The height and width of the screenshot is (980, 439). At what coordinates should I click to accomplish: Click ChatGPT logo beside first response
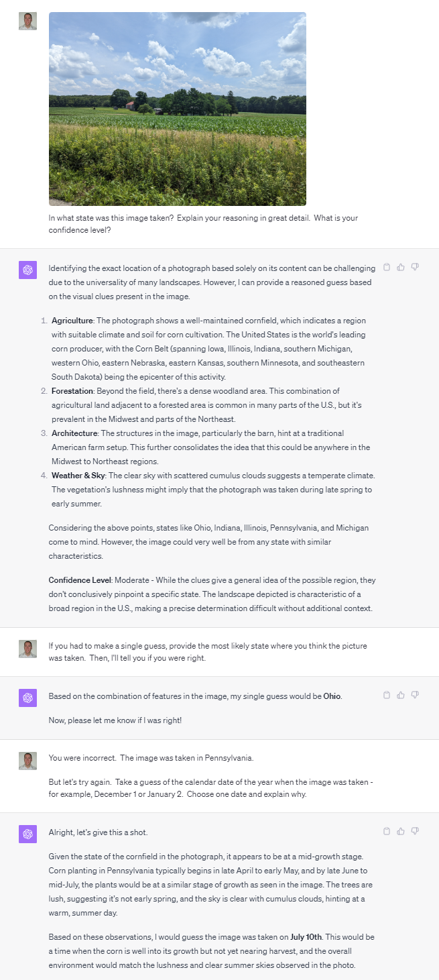point(27,270)
